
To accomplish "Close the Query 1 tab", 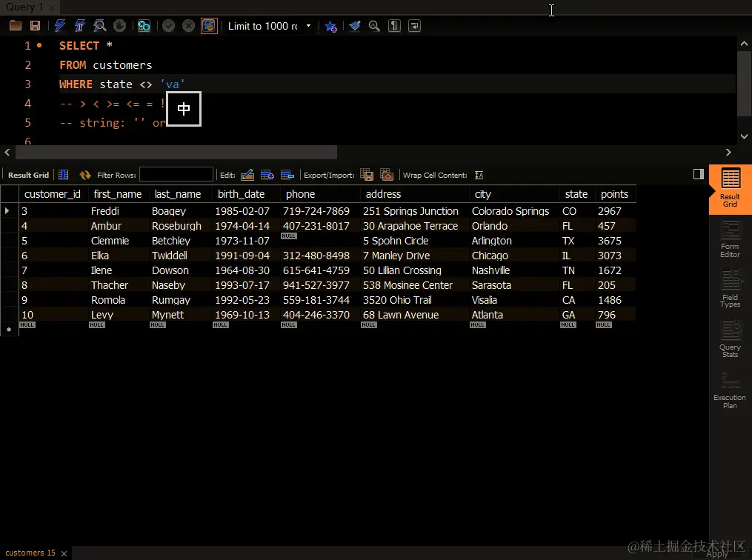I will [x=52, y=7].
